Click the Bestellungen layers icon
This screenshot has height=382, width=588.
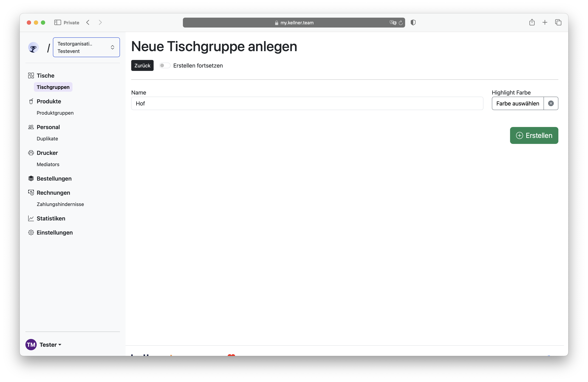(31, 178)
